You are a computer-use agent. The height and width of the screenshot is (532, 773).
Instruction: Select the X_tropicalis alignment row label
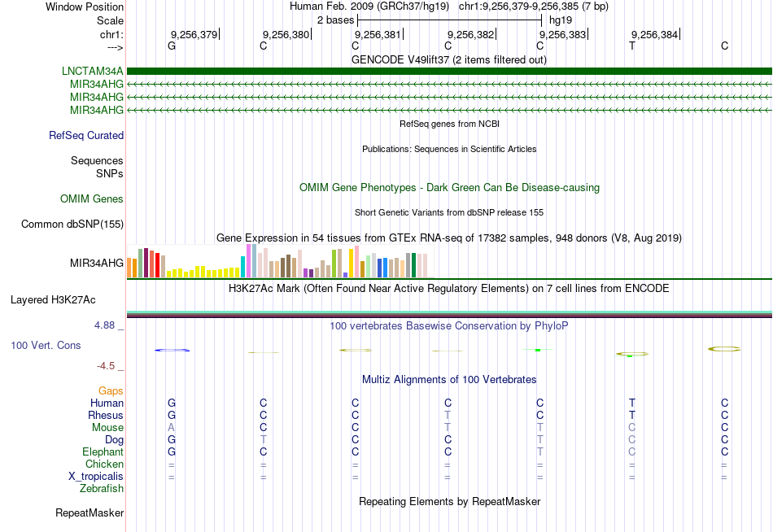(96, 477)
